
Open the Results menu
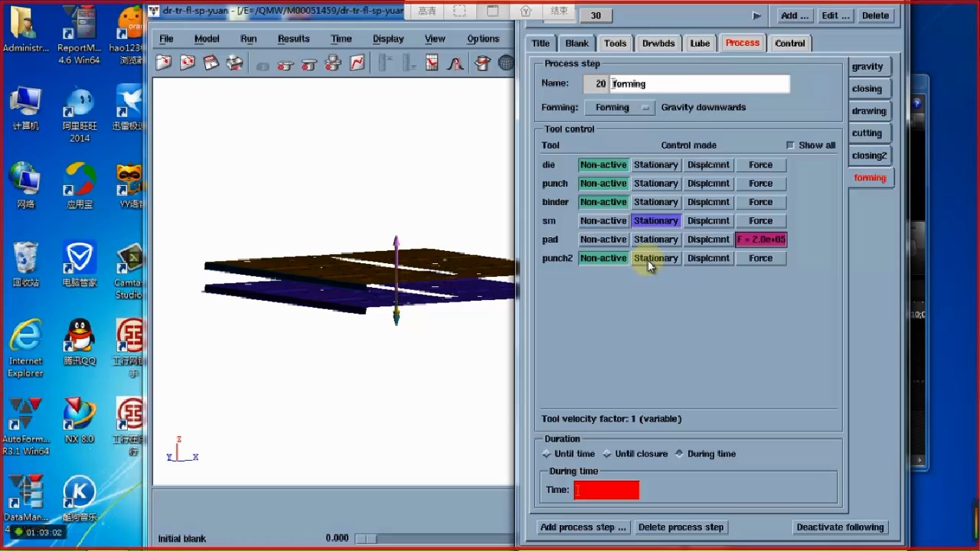[x=293, y=39]
